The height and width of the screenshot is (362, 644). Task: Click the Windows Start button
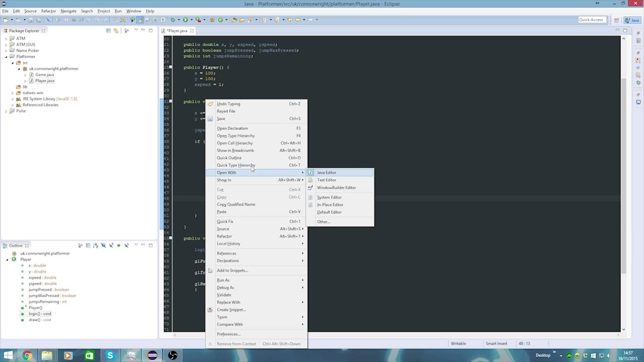pyautogui.click(x=8, y=355)
